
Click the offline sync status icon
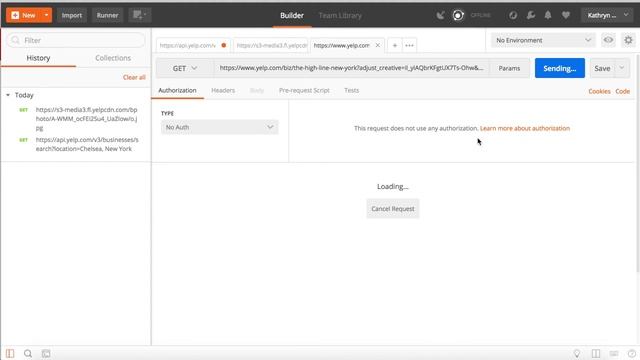[x=458, y=16]
